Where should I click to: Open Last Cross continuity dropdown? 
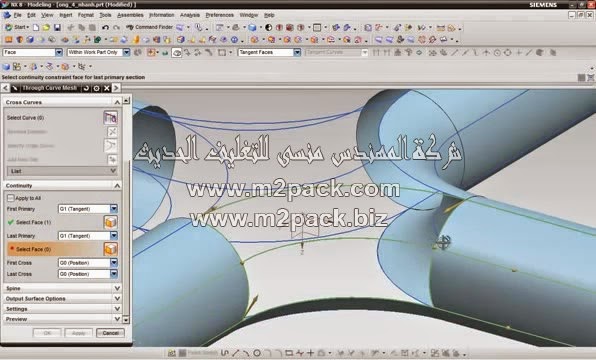click(x=114, y=274)
